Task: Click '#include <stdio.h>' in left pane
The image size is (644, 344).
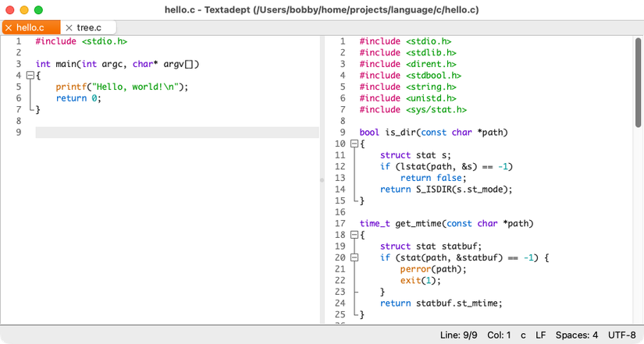Action: point(81,41)
